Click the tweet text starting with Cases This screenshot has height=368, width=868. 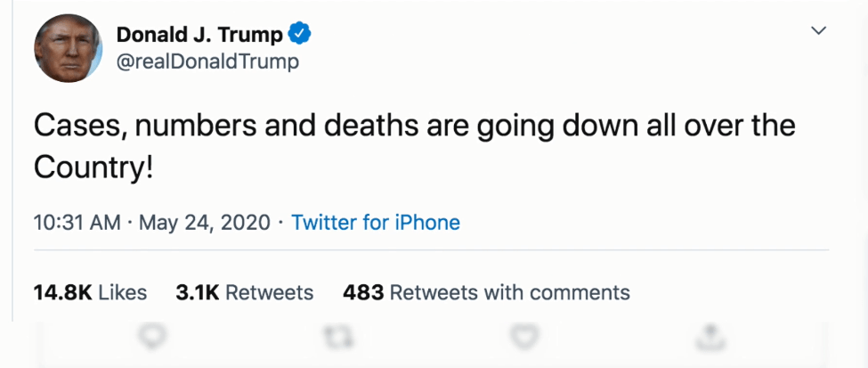pyautogui.click(x=414, y=126)
